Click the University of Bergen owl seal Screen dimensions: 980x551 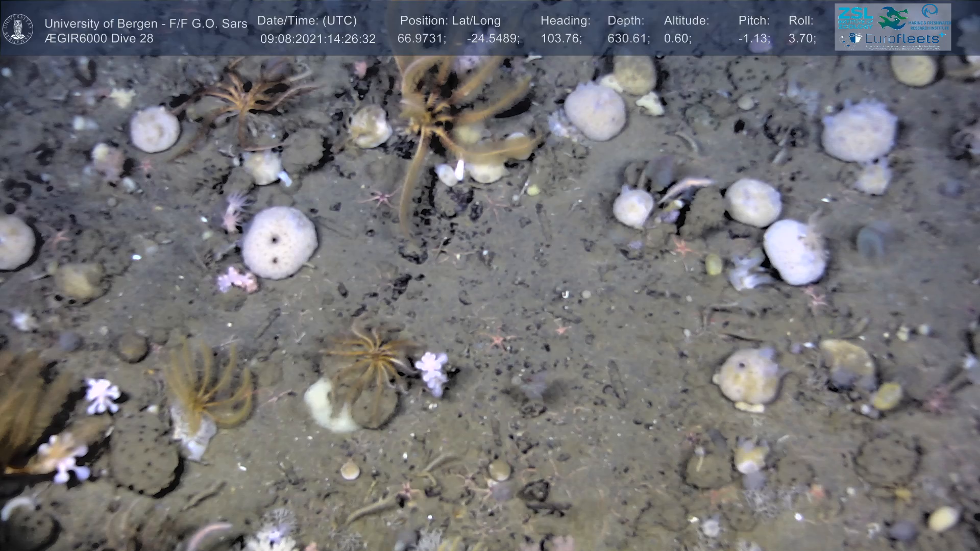pos(18,29)
